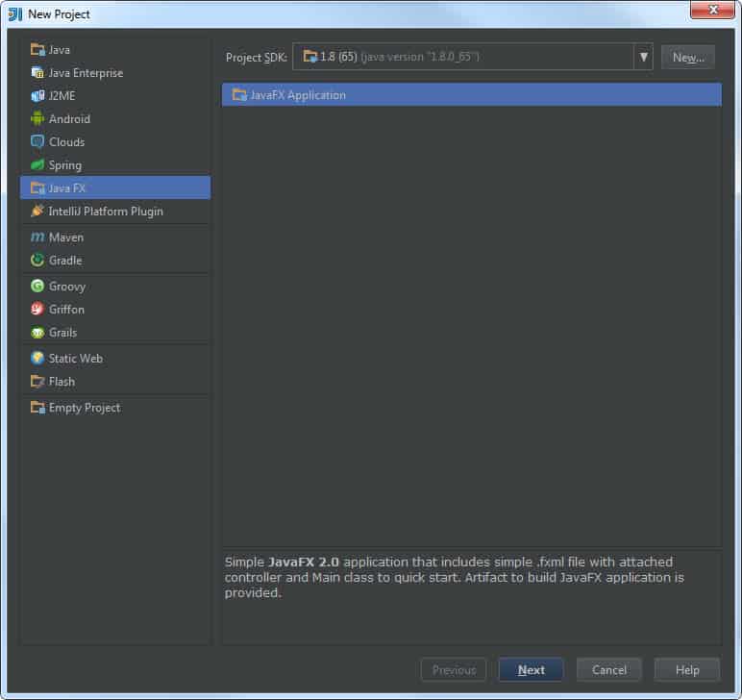This screenshot has width=742, height=700.
Task: Select the Maven entry
Action: tap(115, 237)
